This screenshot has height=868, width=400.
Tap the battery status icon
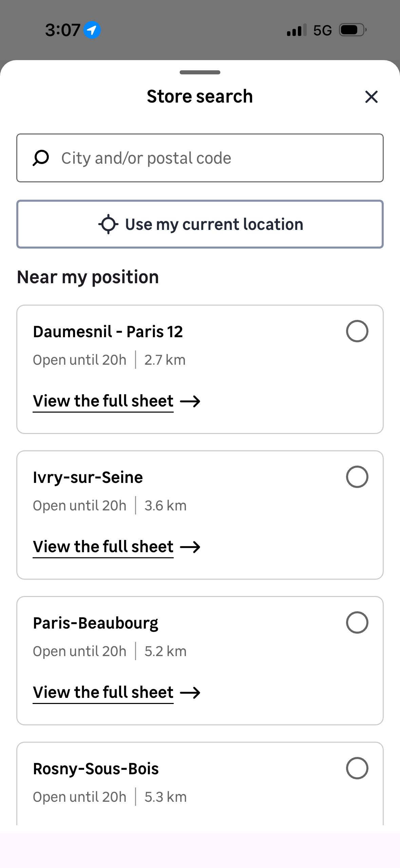click(353, 30)
